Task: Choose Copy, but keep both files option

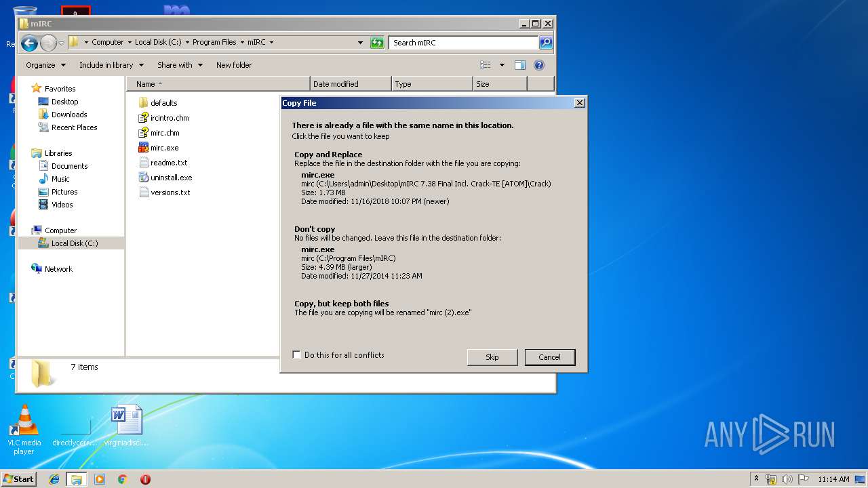Action: pos(433,308)
